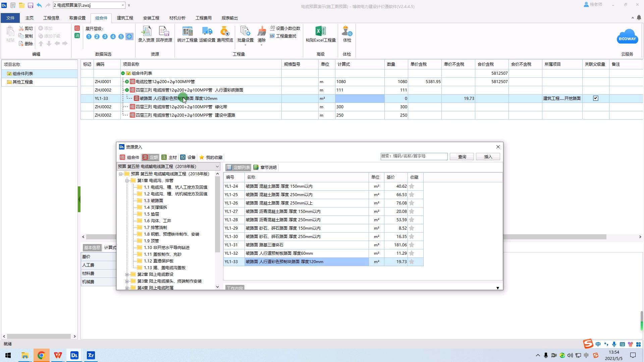644x362 pixels.
Task: Select 主材 tab in 资源录入 dialog
Action: tap(169, 158)
